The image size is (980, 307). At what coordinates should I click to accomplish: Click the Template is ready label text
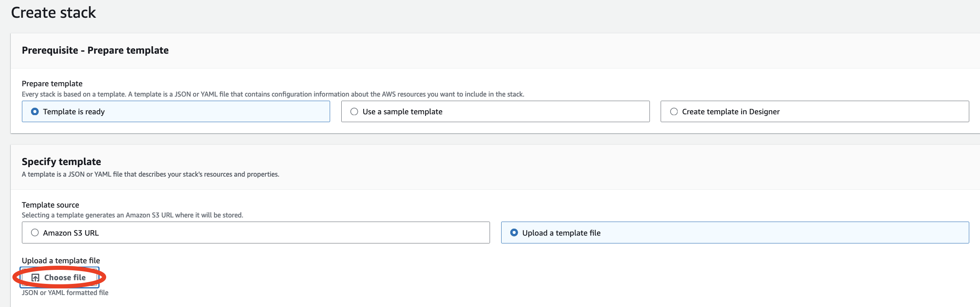74,112
